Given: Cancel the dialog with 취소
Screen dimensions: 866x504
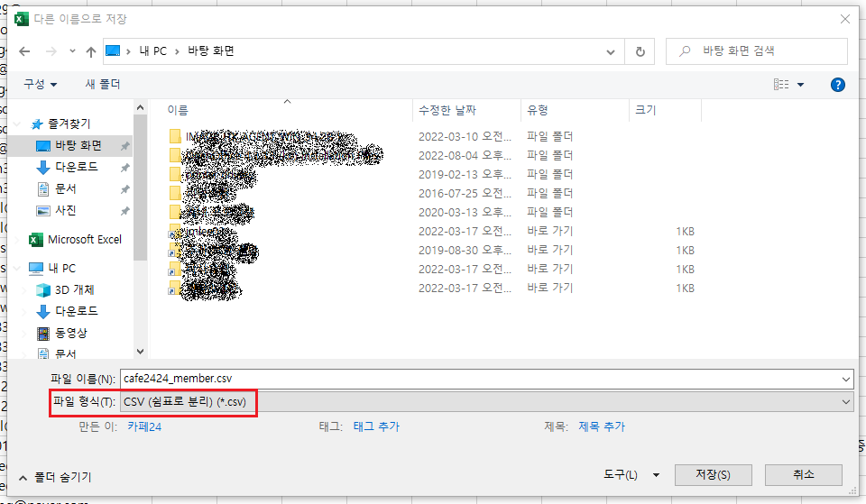Looking at the screenshot, I should (x=803, y=475).
